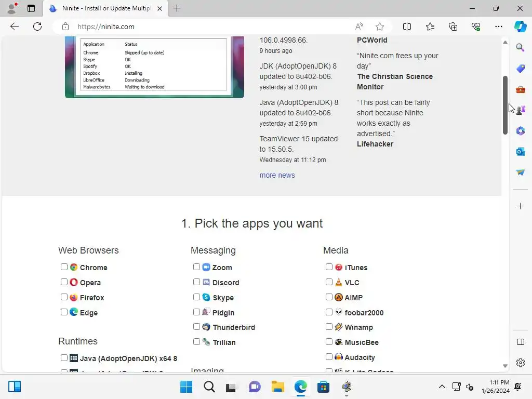532x399 pixels.
Task: Click the VLC cone icon
Action: (339, 282)
